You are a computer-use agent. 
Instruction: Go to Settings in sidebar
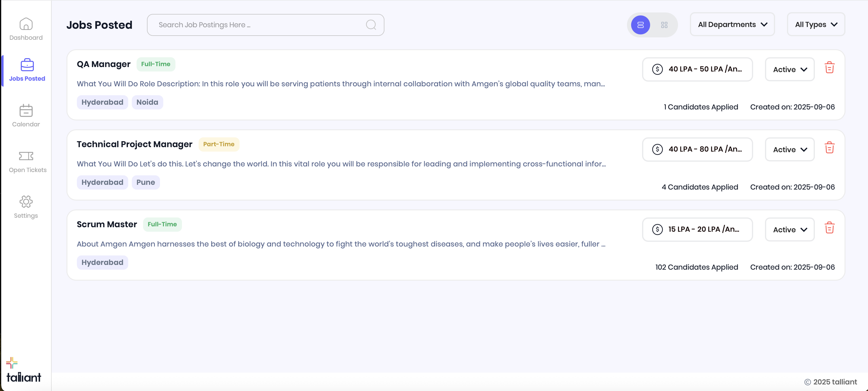point(26,207)
